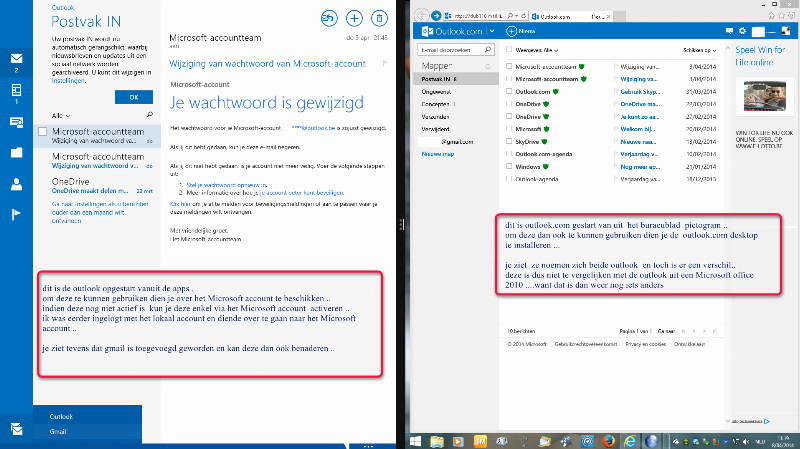Open the Windows Start button
Viewport: 800px width, 449px height.
(416, 441)
